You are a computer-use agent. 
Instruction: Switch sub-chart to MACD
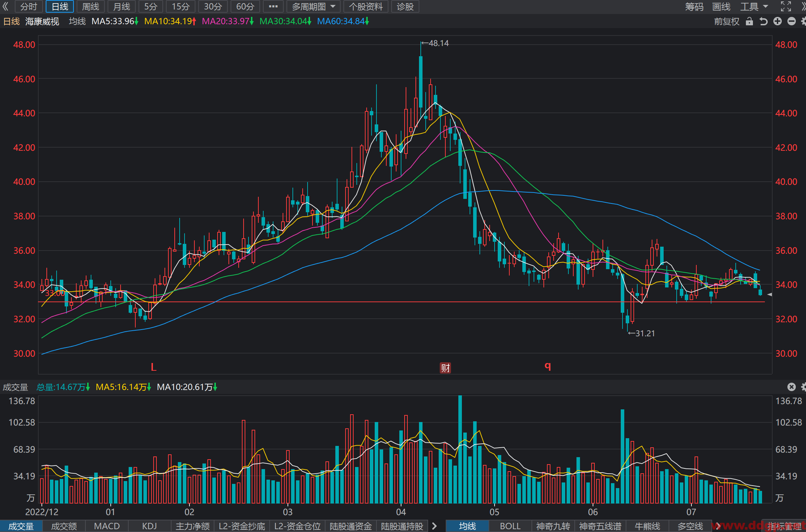click(x=107, y=526)
